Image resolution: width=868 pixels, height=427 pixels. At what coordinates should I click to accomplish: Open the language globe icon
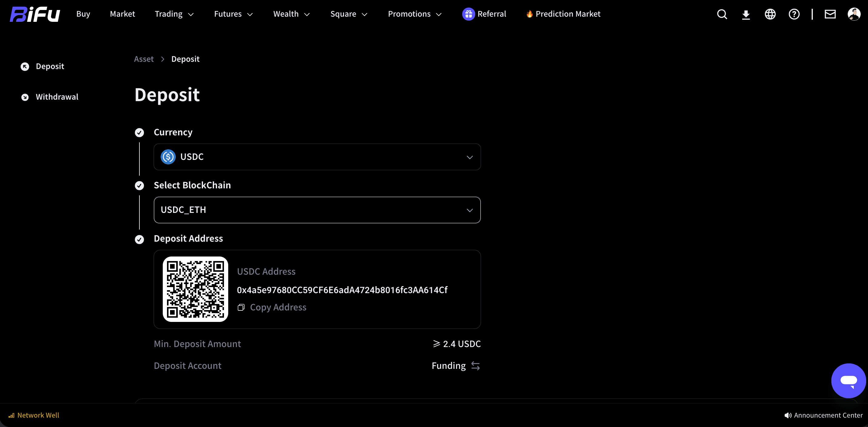[770, 14]
